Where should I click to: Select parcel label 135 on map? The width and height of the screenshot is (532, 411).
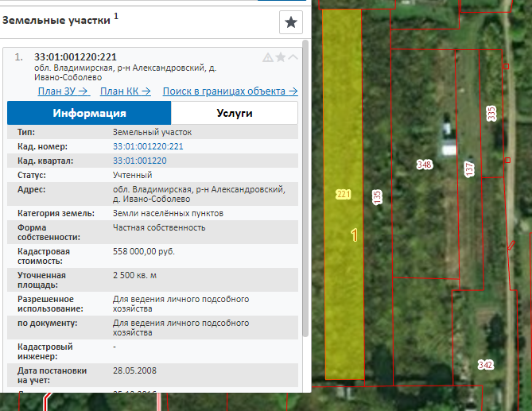(x=377, y=197)
